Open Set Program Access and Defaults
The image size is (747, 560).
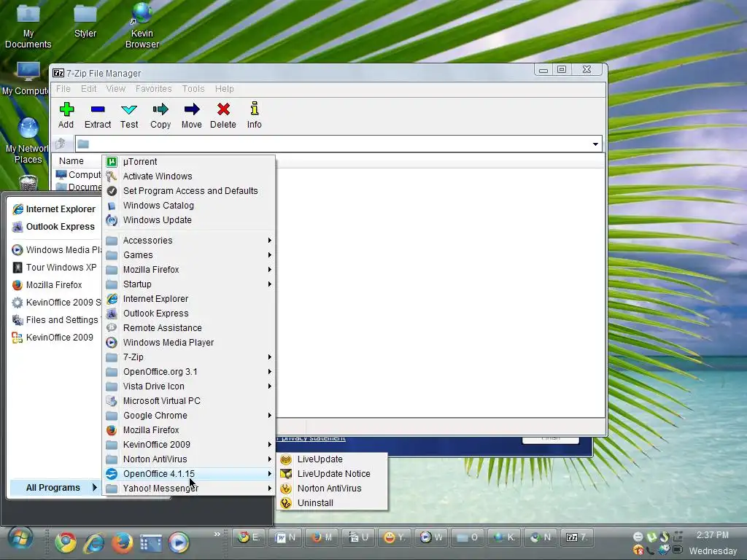click(x=190, y=191)
